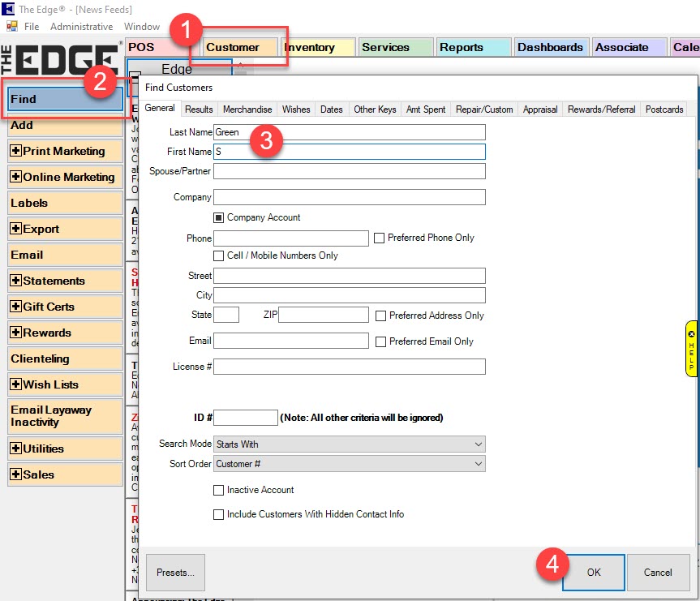Click the Email input field
Image resolution: width=700 pixels, height=601 pixels.
pos(291,341)
